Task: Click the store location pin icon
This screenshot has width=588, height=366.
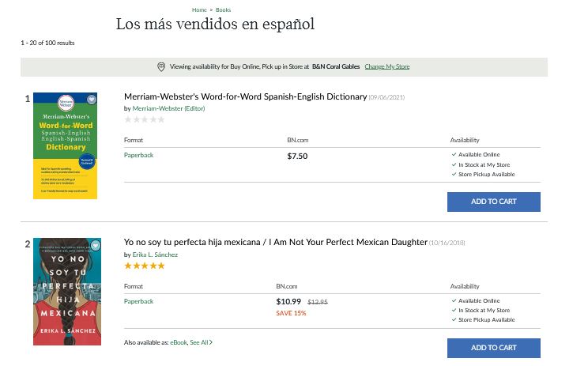Action: point(161,66)
